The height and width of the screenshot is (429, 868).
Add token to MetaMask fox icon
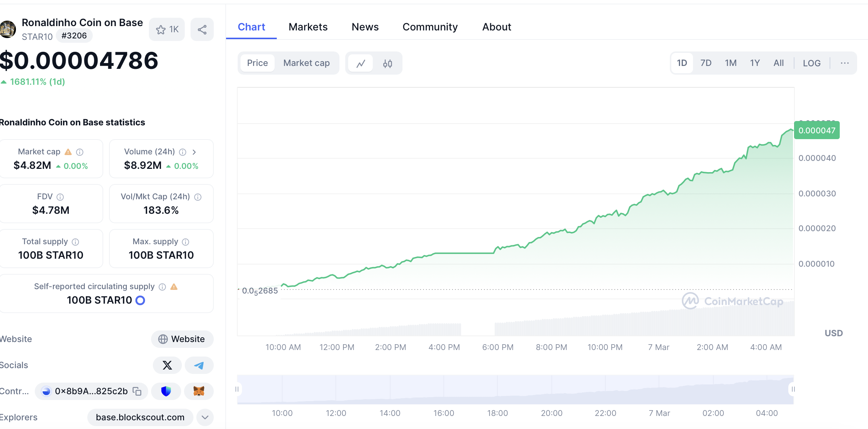point(199,391)
